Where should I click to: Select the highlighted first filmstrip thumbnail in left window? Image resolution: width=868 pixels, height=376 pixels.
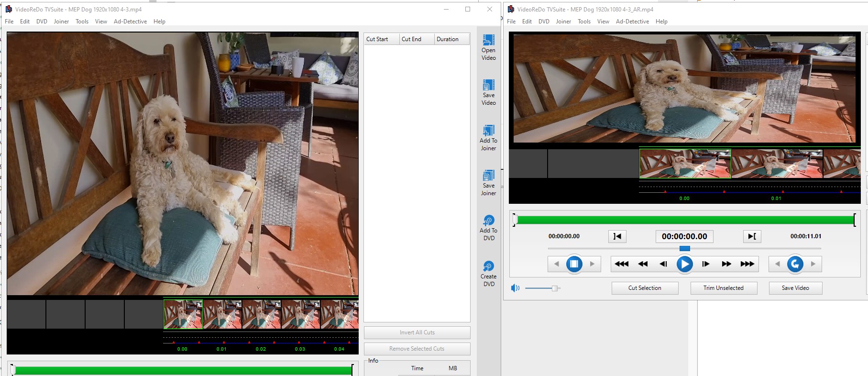tap(183, 314)
